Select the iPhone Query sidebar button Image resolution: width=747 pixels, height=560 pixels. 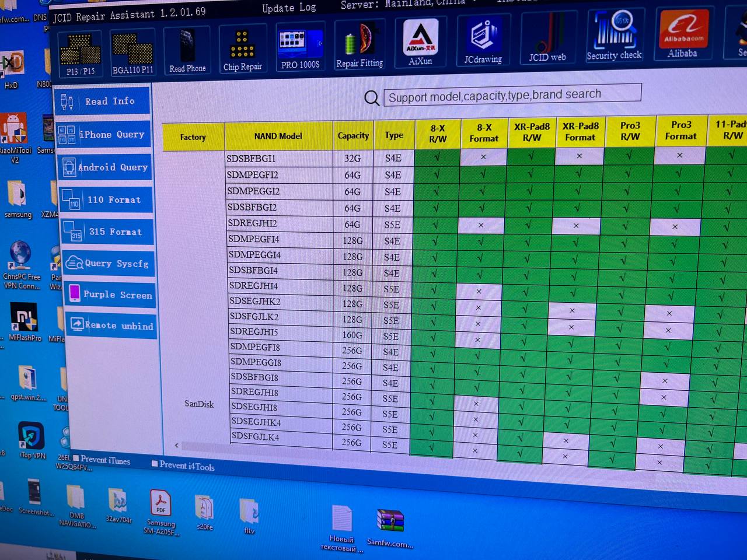[103, 134]
